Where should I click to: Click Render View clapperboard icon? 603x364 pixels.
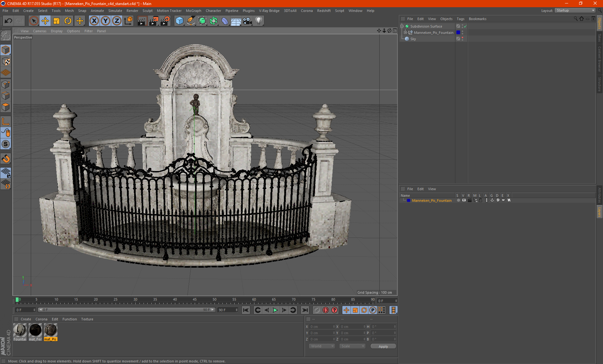pos(142,21)
